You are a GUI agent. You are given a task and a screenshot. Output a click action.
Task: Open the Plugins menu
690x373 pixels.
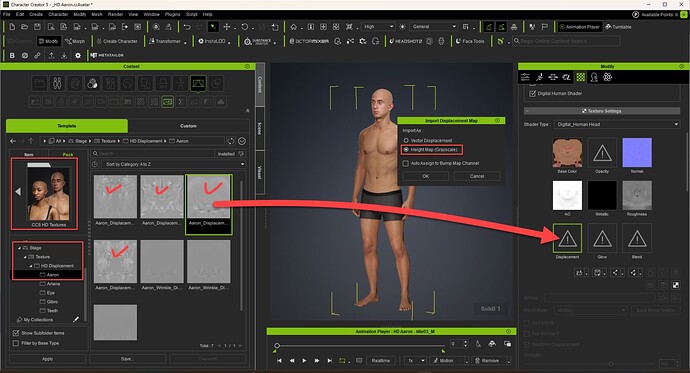click(x=172, y=14)
